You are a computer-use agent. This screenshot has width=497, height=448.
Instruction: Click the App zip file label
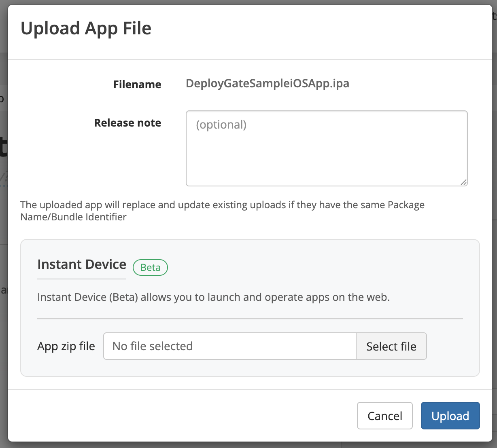coord(66,346)
